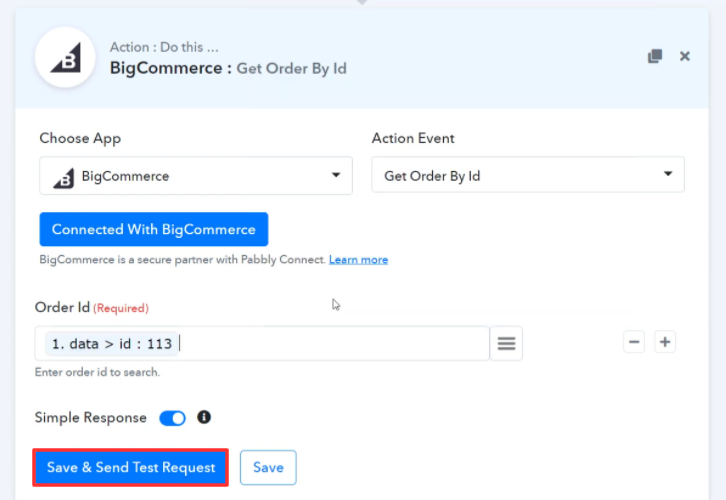Open the Learn more link
Screen dimensions: 726x500
click(358, 260)
